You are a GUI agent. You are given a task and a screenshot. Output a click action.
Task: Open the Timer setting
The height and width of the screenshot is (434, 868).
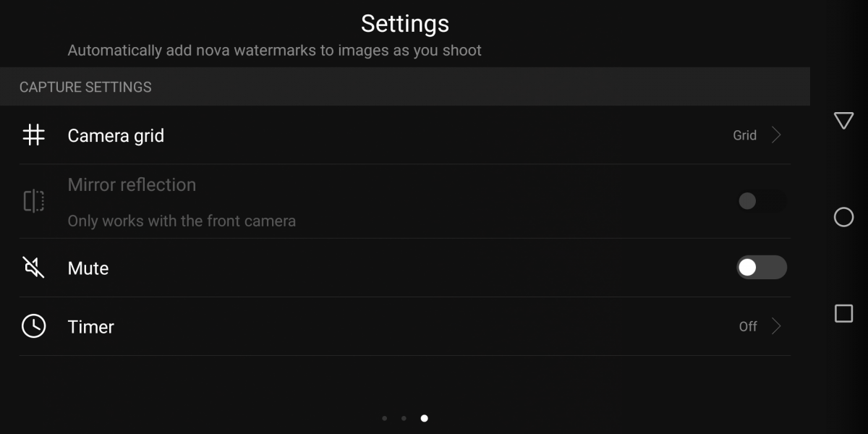(91, 326)
